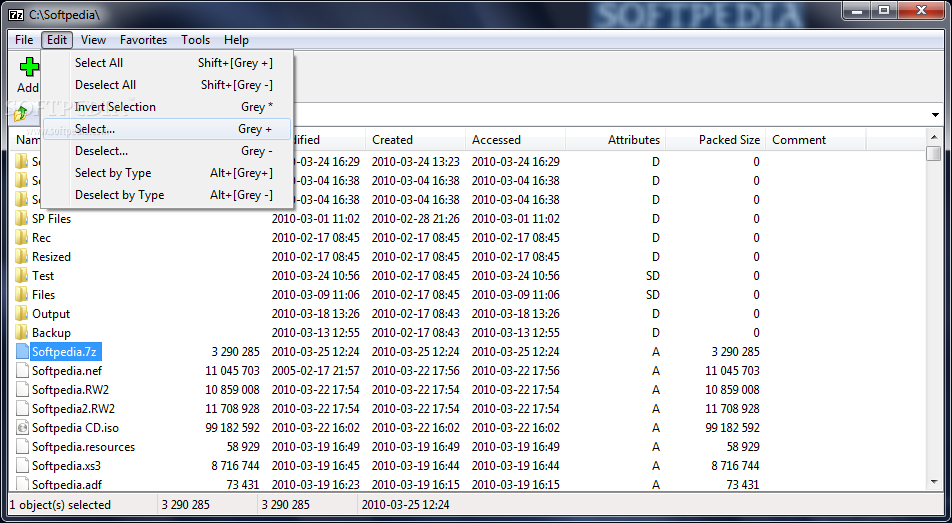The width and height of the screenshot is (952, 523).
Task: Choose Select by Type menu entry
Action: tap(167, 173)
